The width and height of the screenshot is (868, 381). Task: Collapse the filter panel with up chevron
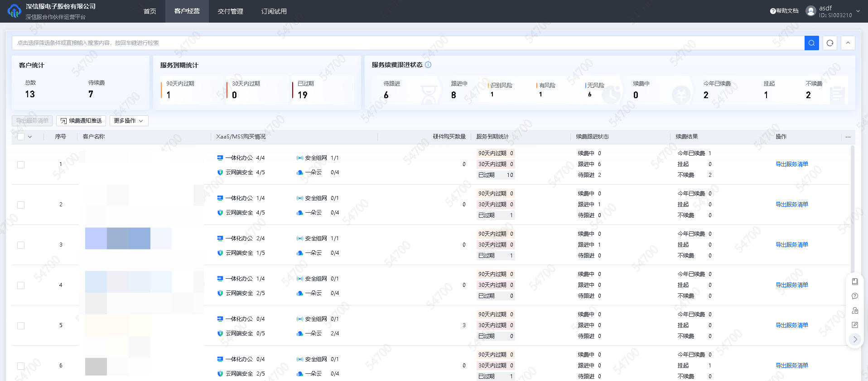[x=848, y=43]
